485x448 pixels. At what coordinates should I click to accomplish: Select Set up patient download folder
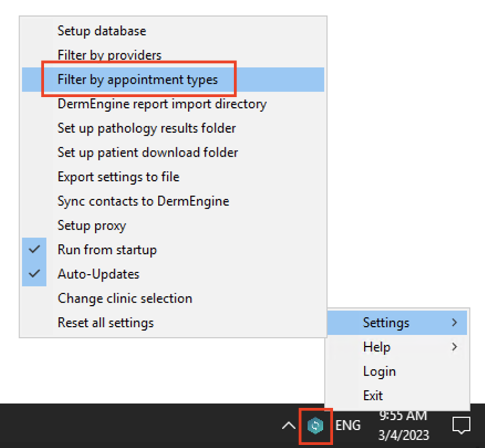tap(148, 152)
